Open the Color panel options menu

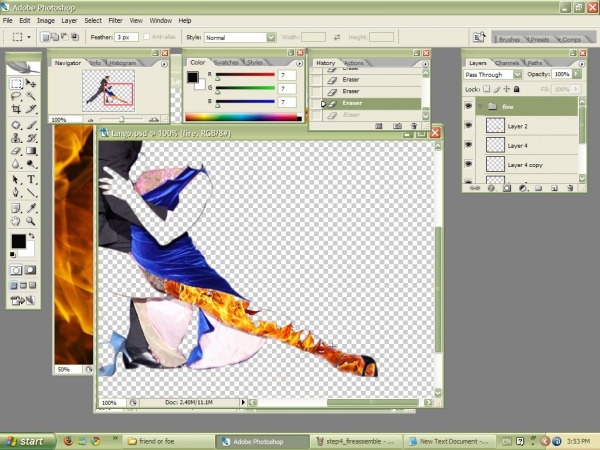[299, 64]
